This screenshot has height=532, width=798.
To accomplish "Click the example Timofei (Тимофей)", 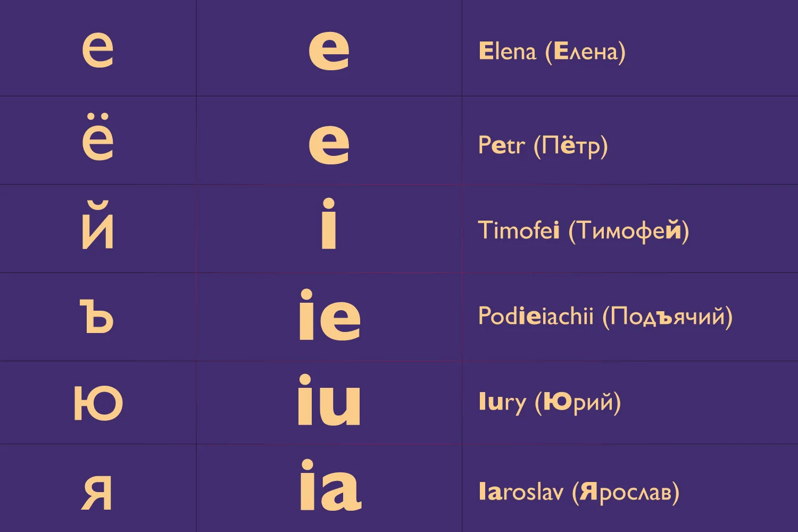I will (x=584, y=230).
